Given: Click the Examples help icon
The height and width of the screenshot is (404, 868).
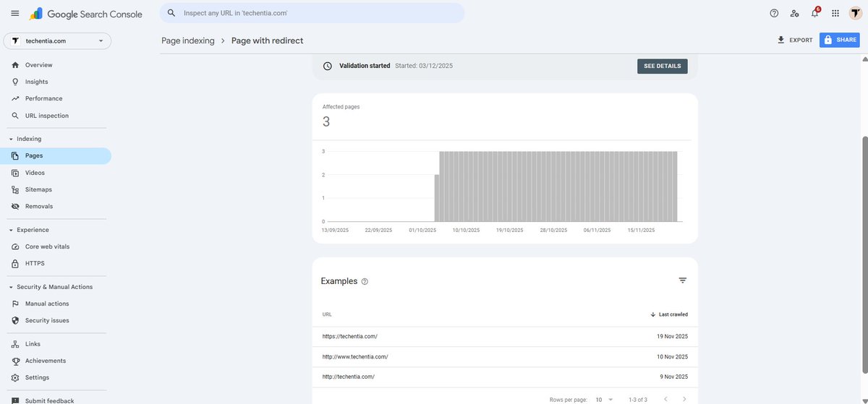Looking at the screenshot, I should (365, 281).
